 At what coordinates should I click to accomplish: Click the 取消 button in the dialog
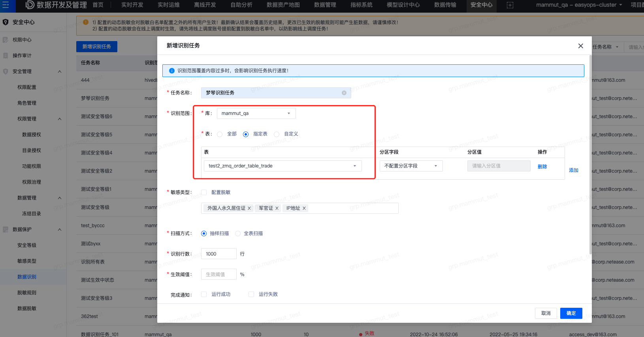coord(546,313)
